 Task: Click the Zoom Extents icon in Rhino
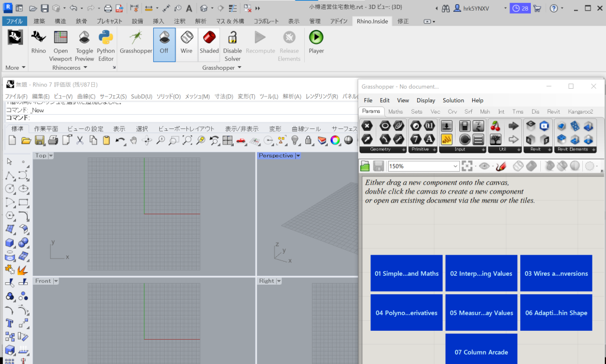(188, 140)
